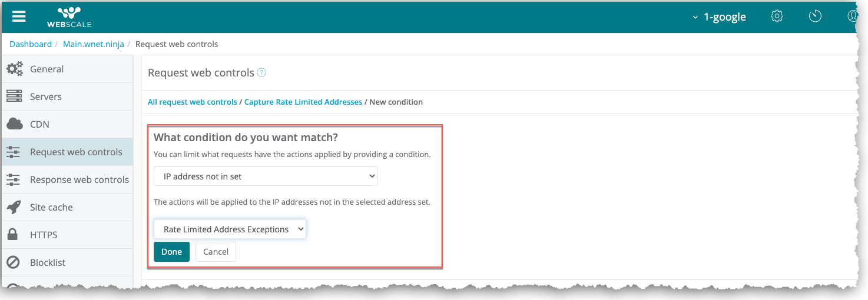Click the help question mark icon
Viewport: 868px width, 300px height.
point(261,73)
